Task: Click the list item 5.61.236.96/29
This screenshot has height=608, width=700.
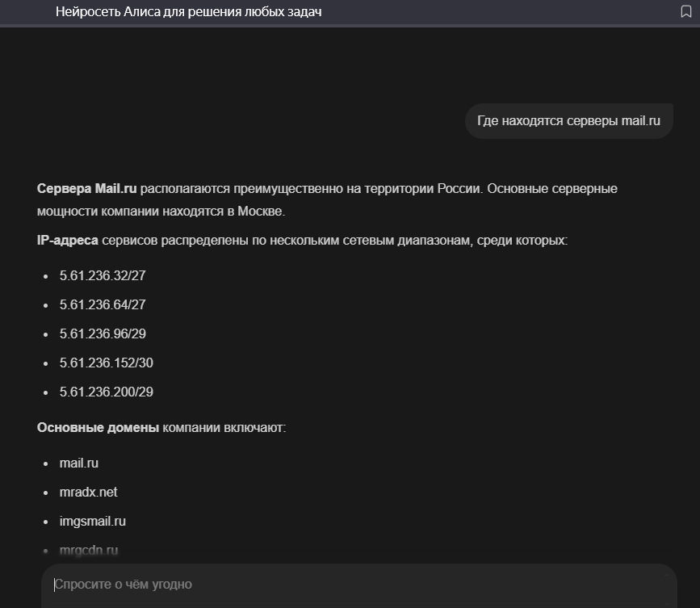Action: pyautogui.click(x=103, y=334)
